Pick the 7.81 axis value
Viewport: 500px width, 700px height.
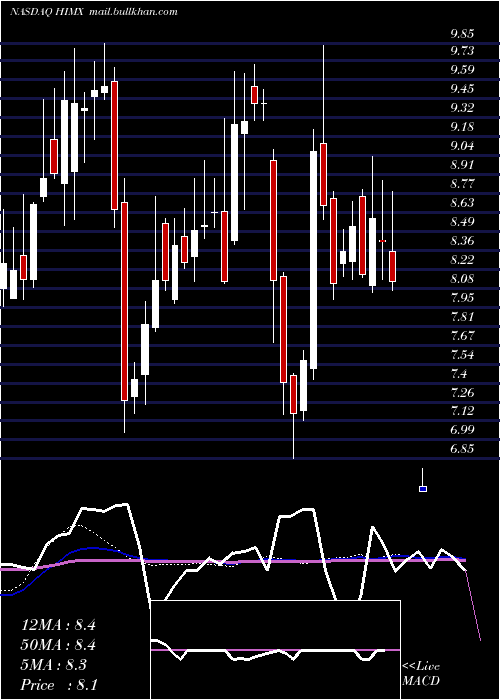462,317
